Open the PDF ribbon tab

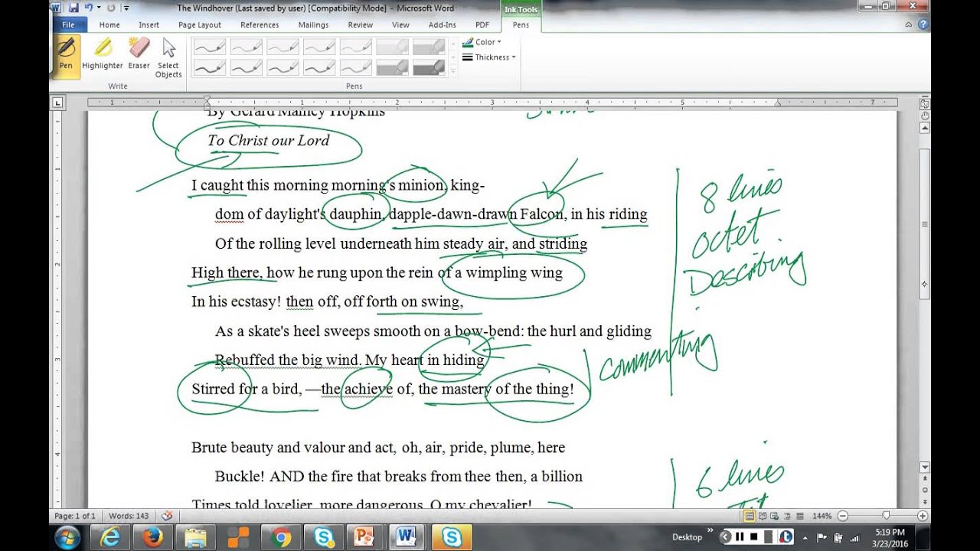click(x=482, y=24)
